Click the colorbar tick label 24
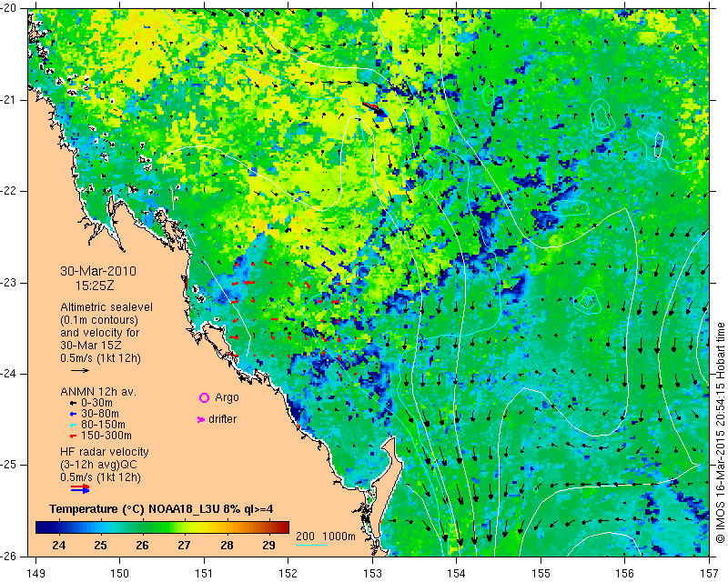This screenshot has width=728, height=582. pyautogui.click(x=58, y=545)
